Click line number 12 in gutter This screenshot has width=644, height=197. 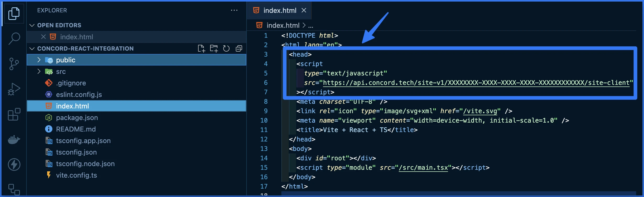[264, 139]
